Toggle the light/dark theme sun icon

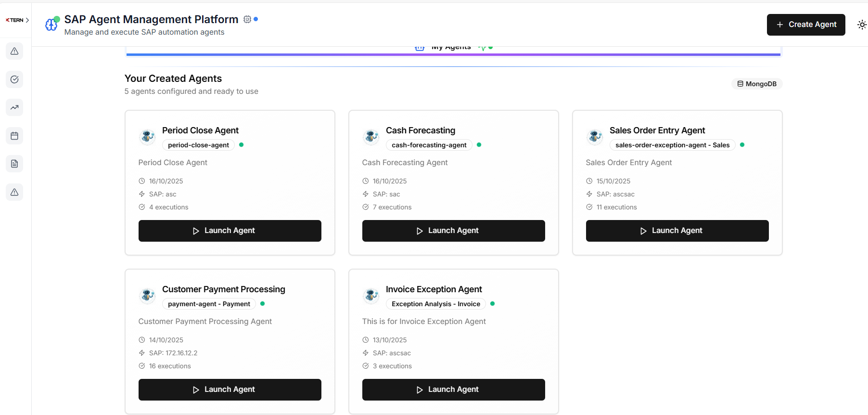pyautogui.click(x=862, y=25)
